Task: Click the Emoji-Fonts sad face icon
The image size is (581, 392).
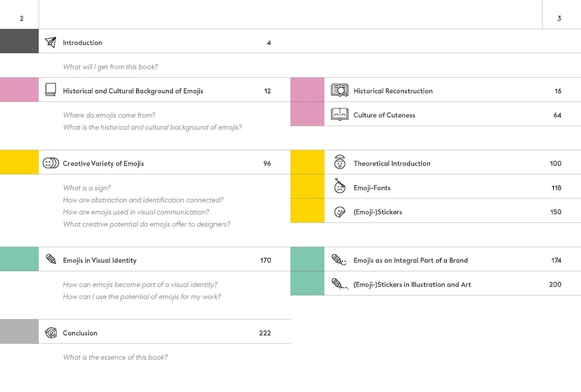Action: [x=339, y=186]
